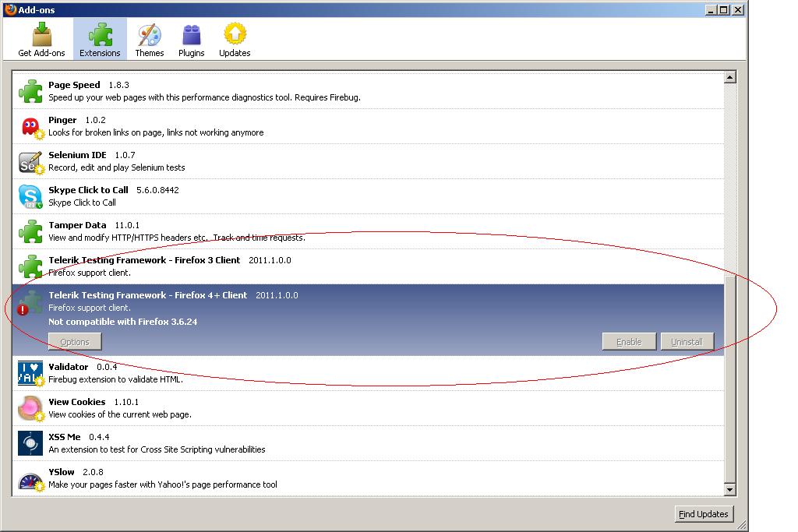Open Options for Telerik Firefox 4+ Client

point(75,342)
